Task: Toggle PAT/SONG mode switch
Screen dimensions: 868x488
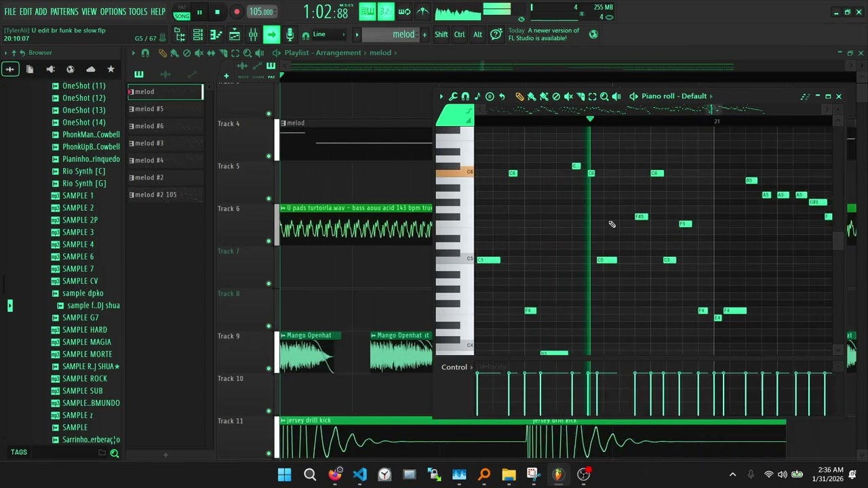Action: 182,12
